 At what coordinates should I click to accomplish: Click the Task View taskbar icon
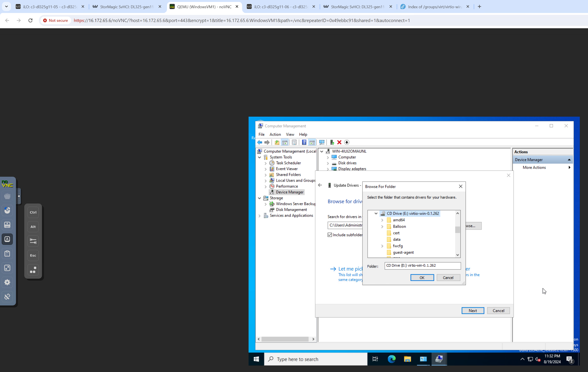click(375, 359)
